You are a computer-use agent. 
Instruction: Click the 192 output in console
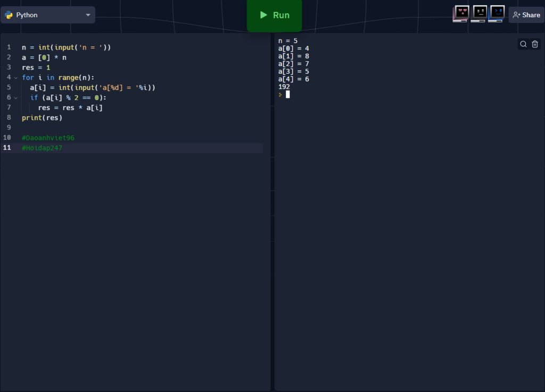284,87
